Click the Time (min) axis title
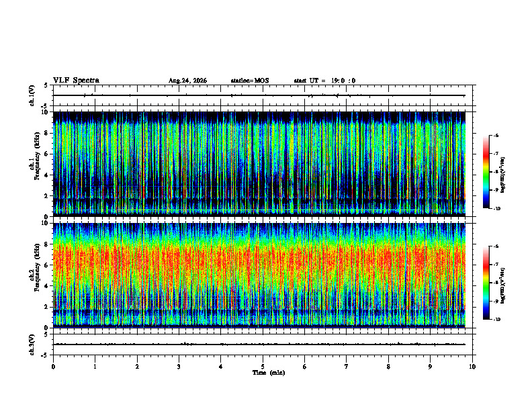This screenshot has height=411, width=532. pos(269,373)
